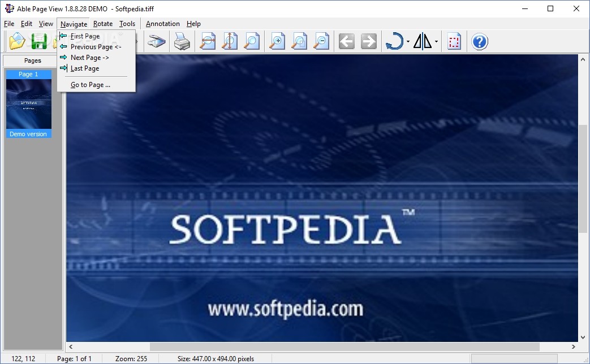Click horizontal scrollbar left arrow
Screen dimensions: 590x364
coord(71,346)
